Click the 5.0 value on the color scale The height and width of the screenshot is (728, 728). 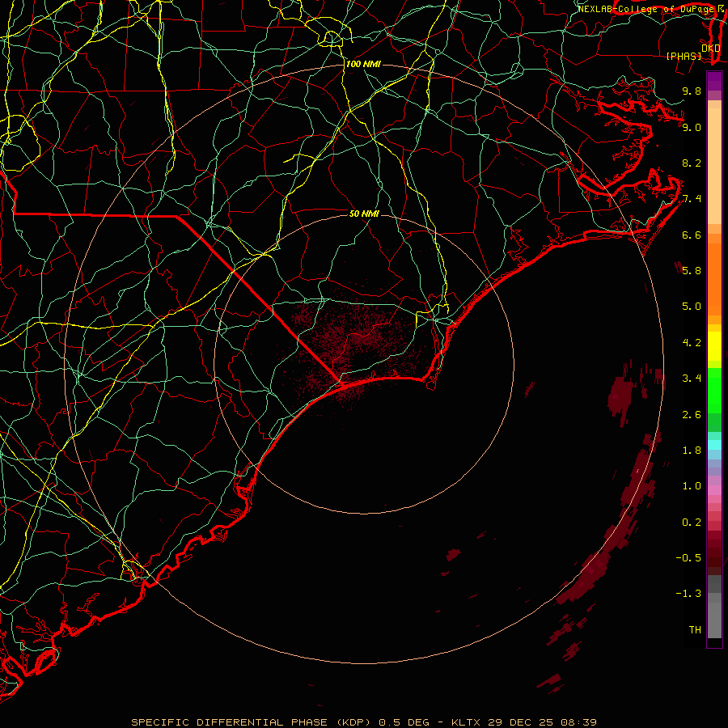692,307
